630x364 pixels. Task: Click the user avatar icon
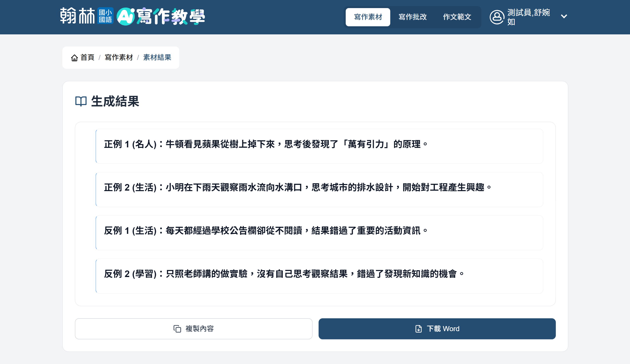click(497, 17)
